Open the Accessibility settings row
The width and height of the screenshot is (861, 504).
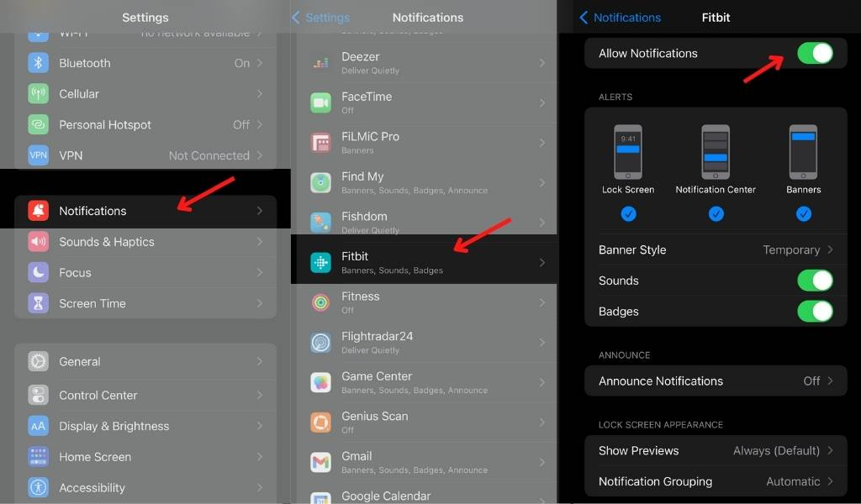(145, 487)
